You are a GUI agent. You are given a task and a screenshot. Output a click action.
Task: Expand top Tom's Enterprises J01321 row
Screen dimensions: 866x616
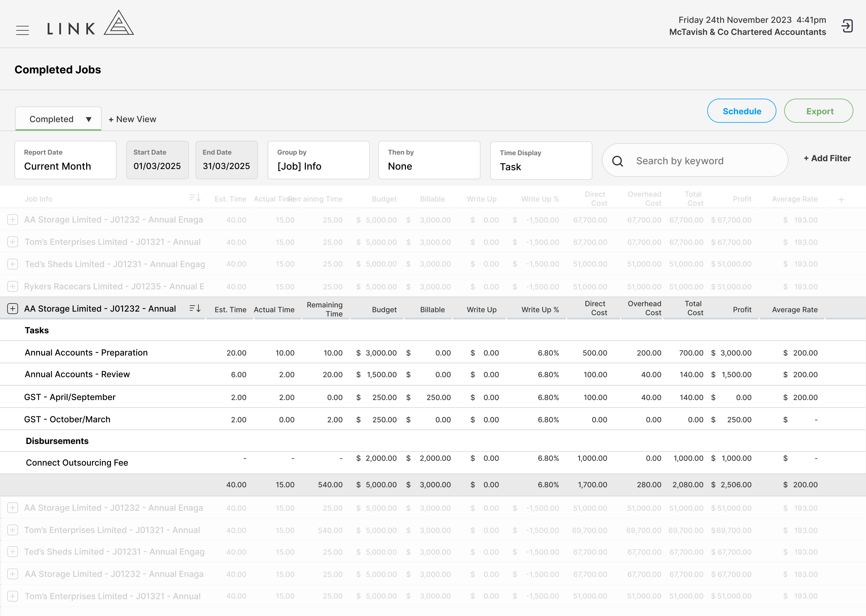pyautogui.click(x=13, y=242)
